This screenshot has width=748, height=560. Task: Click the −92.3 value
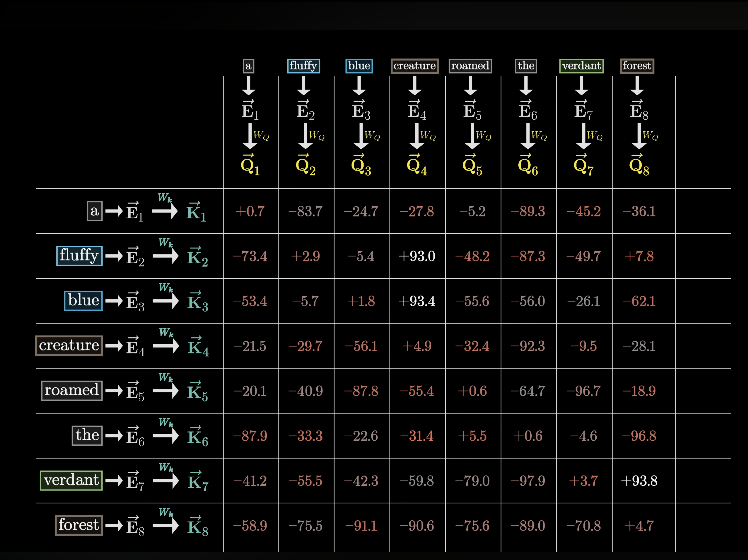click(528, 346)
